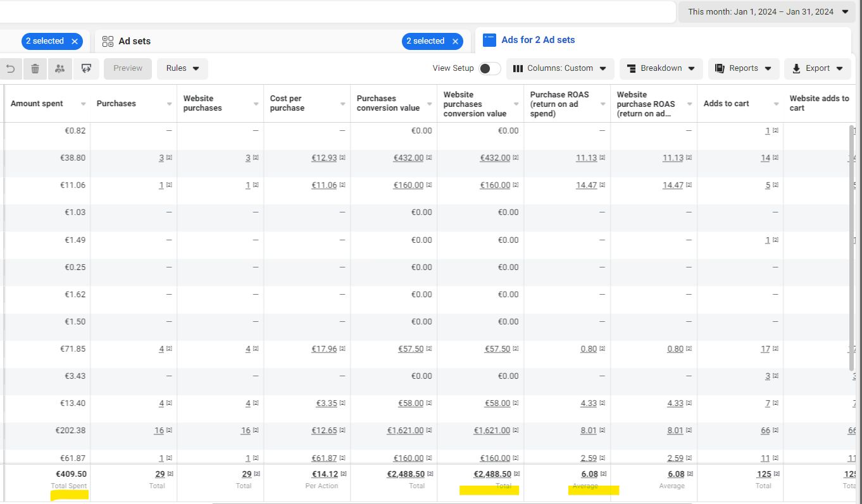Open the Amount spent column header menu

tap(83, 104)
